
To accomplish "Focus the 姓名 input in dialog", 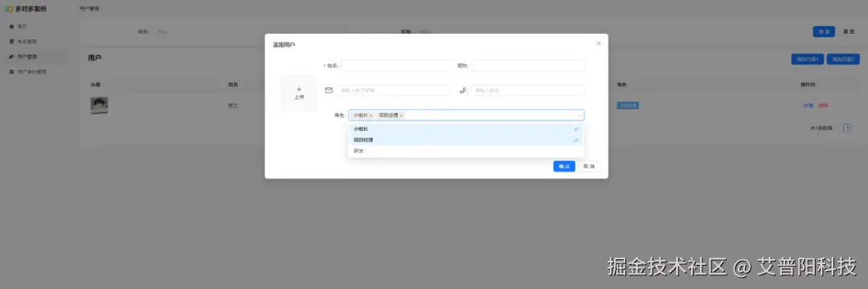I will (395, 65).
